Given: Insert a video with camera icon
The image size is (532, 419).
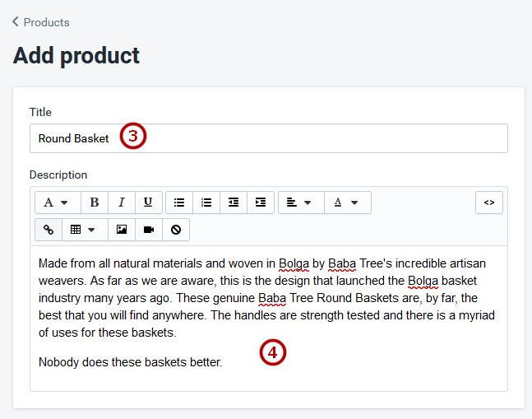Looking at the screenshot, I should pos(149,230).
